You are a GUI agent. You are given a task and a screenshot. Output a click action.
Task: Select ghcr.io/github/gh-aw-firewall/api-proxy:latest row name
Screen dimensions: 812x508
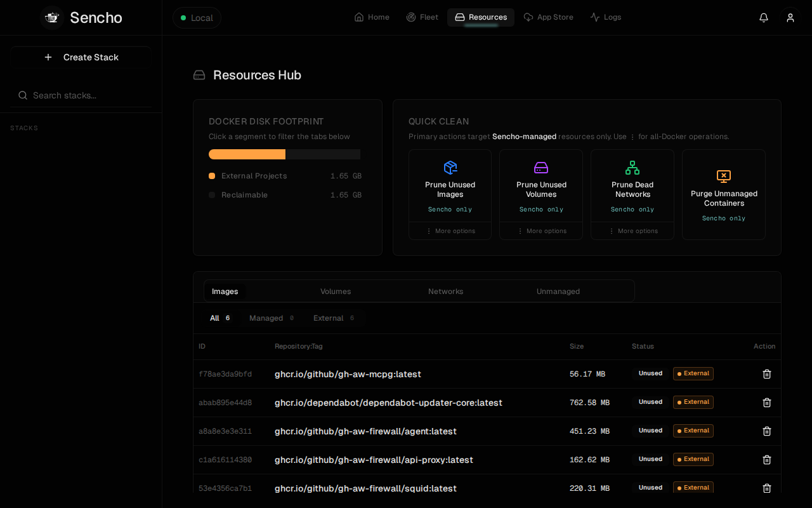pyautogui.click(x=374, y=460)
